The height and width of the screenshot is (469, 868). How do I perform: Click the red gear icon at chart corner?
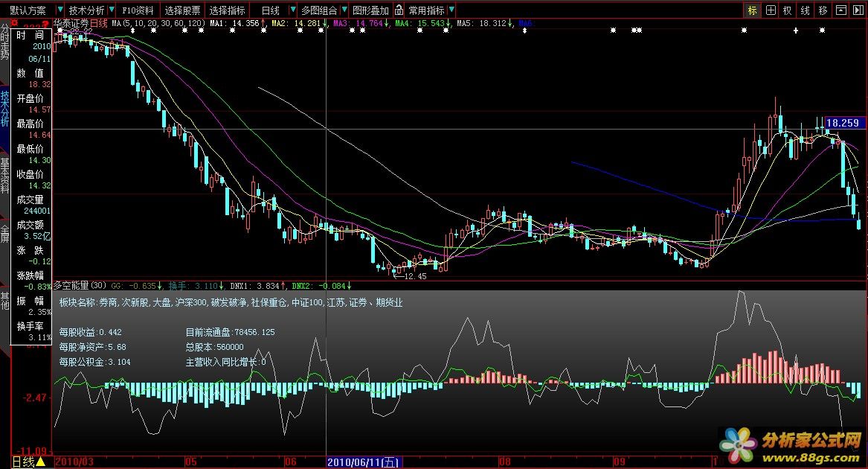pyautogui.click(x=15, y=23)
